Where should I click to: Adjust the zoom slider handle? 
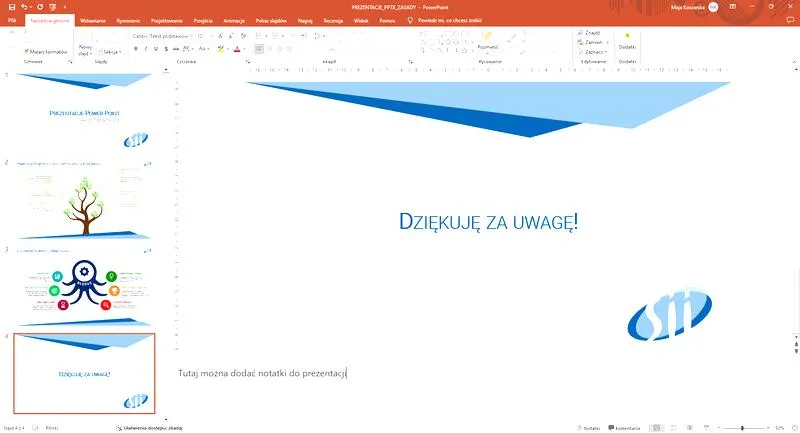743,428
